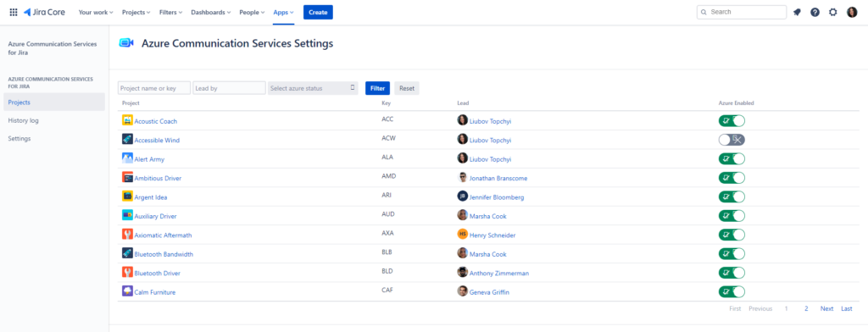The width and height of the screenshot is (868, 332).
Task: Select Projects in the sidebar
Action: pyautogui.click(x=53, y=102)
